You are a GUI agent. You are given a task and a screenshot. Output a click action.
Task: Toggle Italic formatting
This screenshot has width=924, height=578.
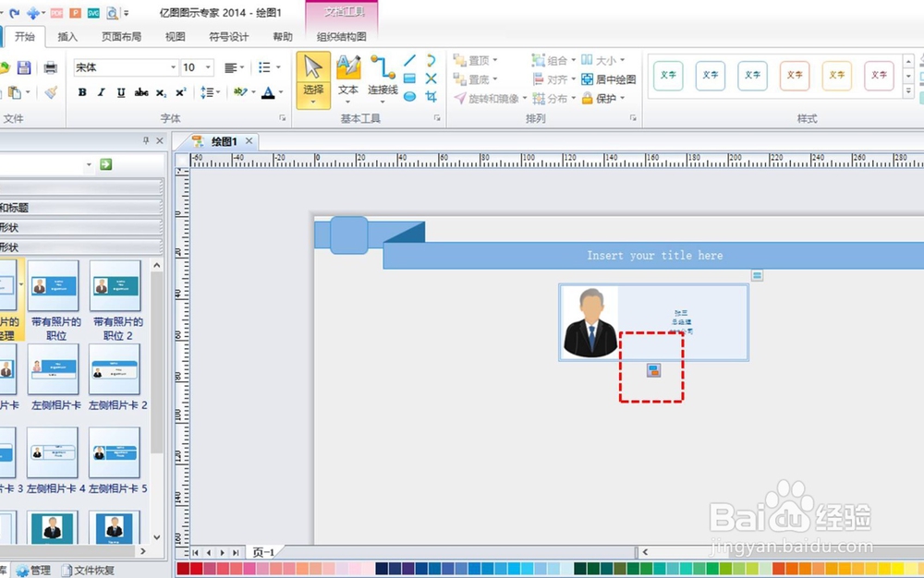[102, 92]
